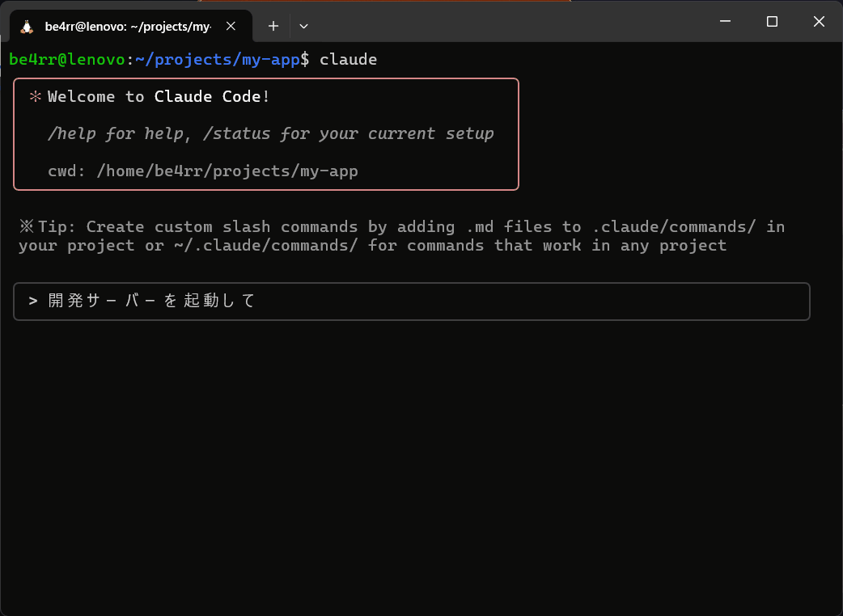The image size is (843, 616).
Task: Click the '>' prompt symbol in input box
Action: [33, 301]
